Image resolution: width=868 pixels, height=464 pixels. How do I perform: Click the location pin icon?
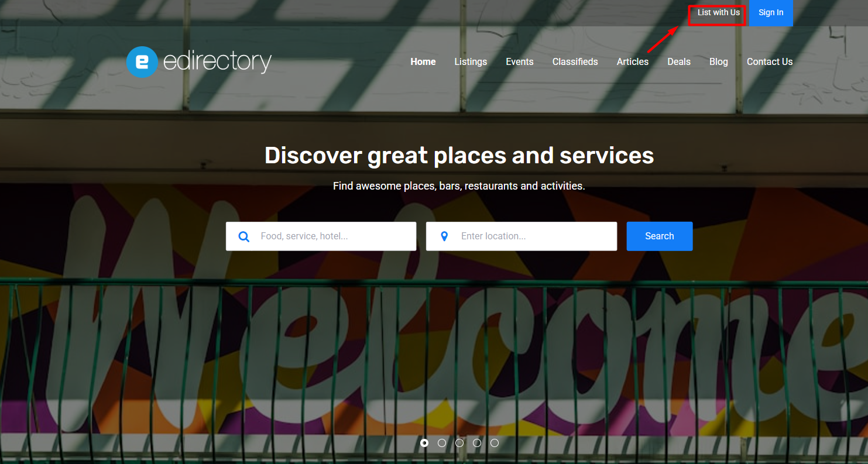(x=444, y=236)
